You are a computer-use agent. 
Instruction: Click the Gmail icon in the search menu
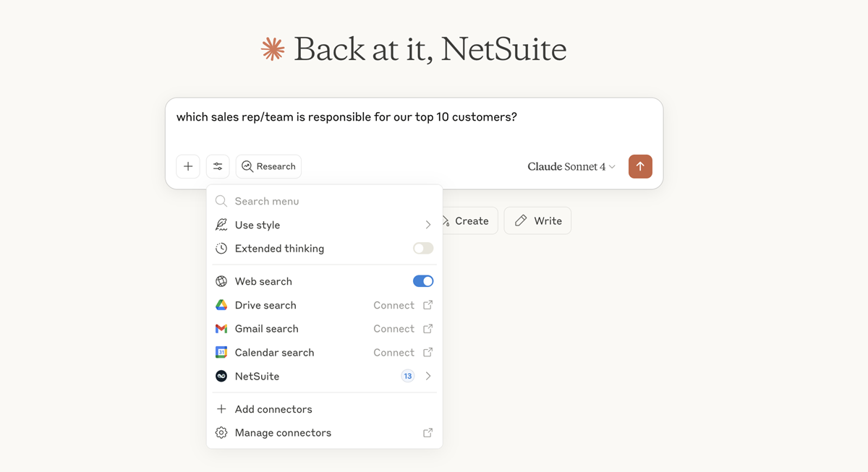(x=221, y=328)
